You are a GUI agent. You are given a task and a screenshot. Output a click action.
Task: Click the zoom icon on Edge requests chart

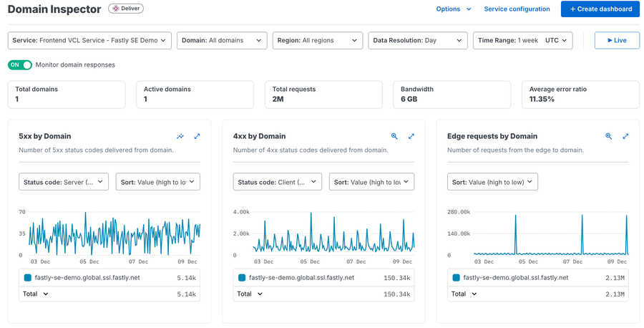(x=609, y=136)
